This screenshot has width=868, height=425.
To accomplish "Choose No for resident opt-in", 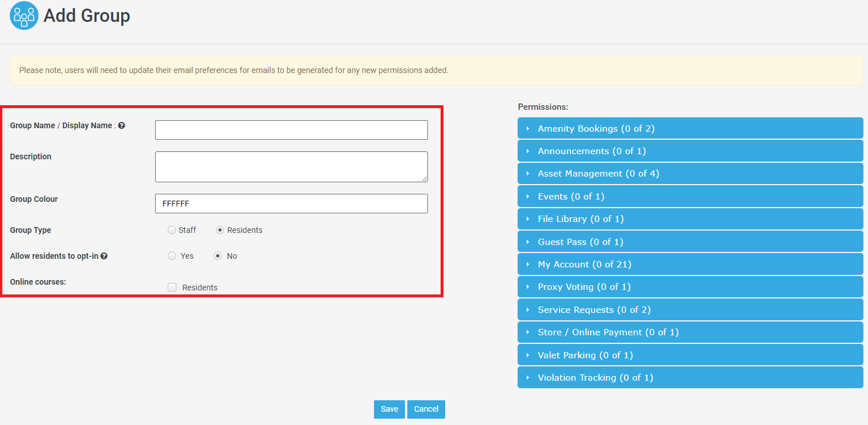I will click(218, 256).
